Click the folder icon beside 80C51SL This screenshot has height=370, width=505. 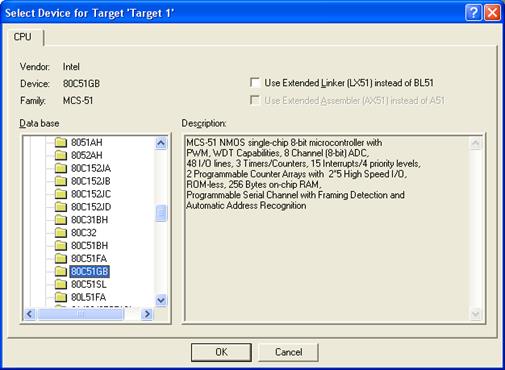click(61, 284)
